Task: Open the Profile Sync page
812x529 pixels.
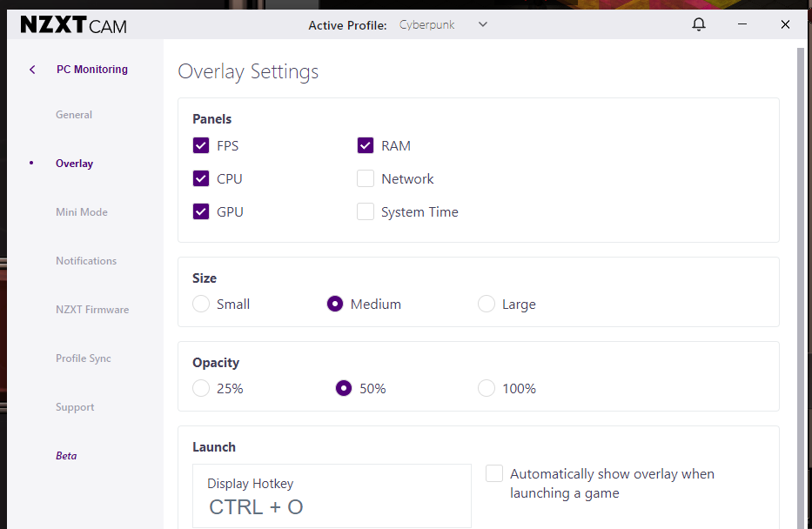Action: point(84,358)
